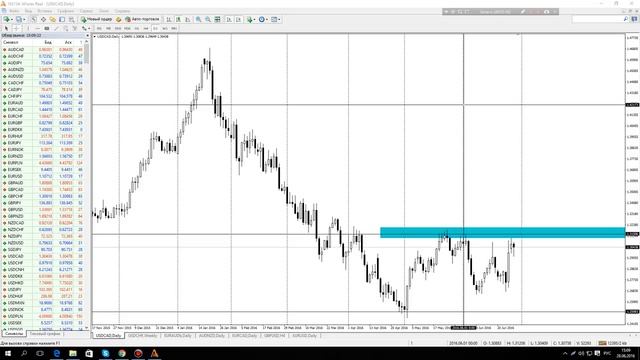
Task: Toggle the Market Watch panel icon
Action: (33, 19)
